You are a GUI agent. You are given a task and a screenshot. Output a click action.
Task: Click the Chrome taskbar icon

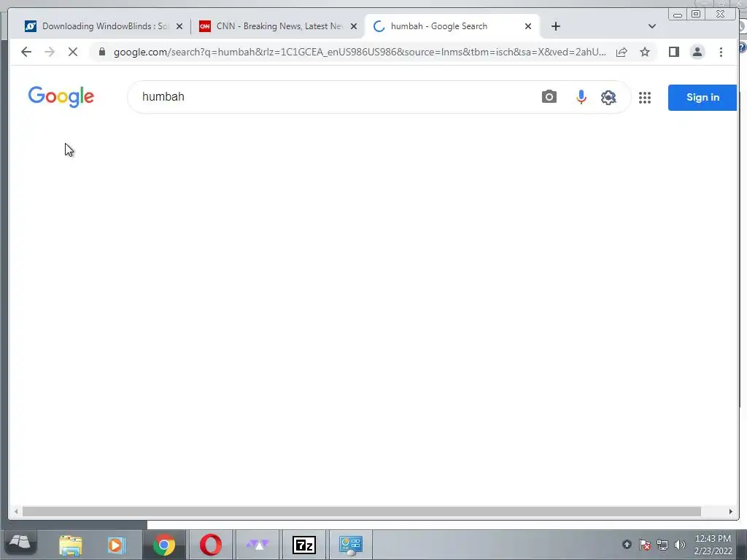coord(164,545)
